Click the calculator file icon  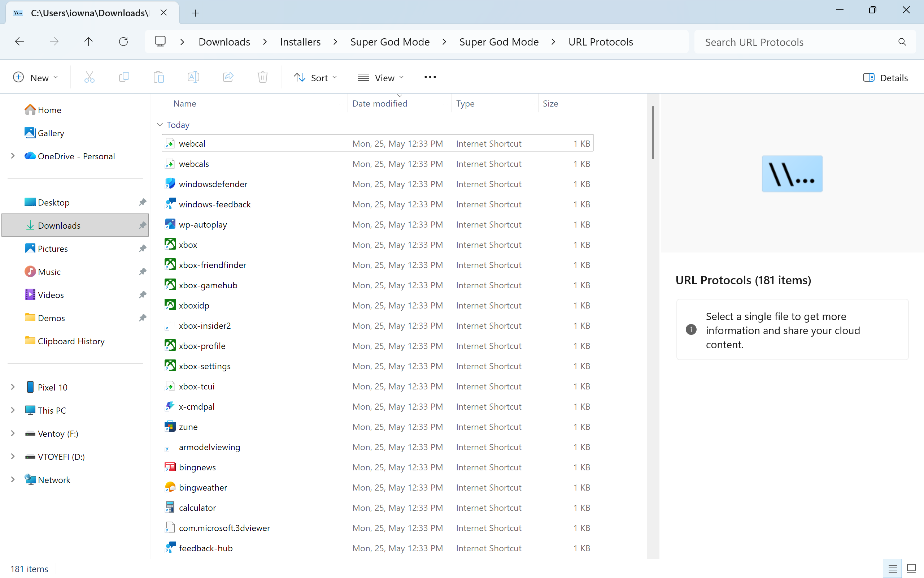click(x=170, y=507)
